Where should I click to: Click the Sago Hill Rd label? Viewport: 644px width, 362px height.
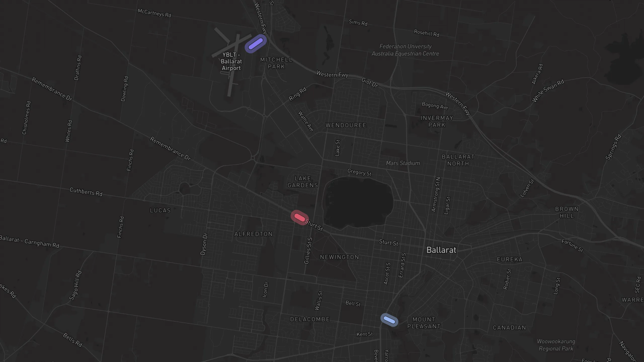(75, 285)
